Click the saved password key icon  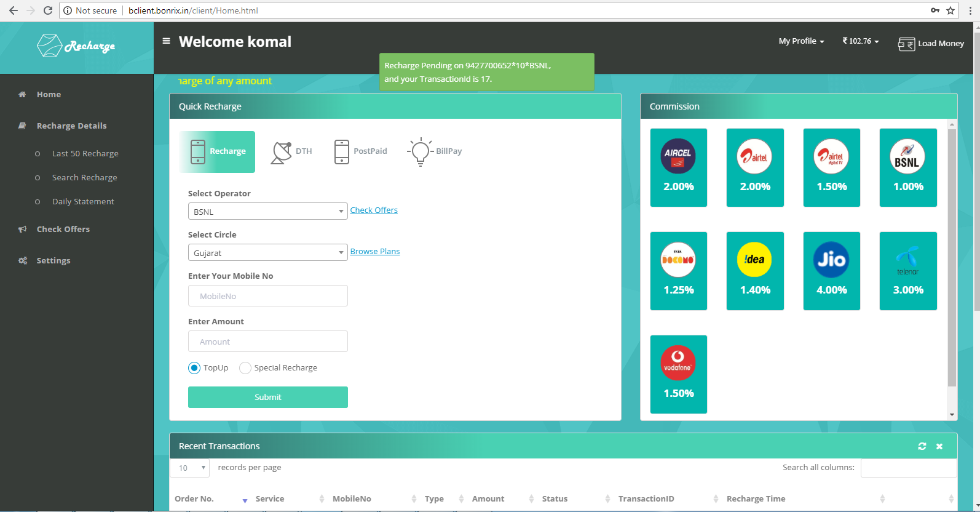pyautogui.click(x=935, y=10)
